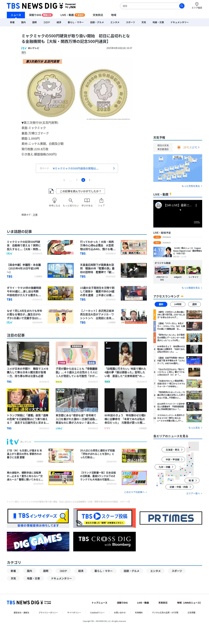Click the もっと知りたい magnifier icon

[71, 200]
